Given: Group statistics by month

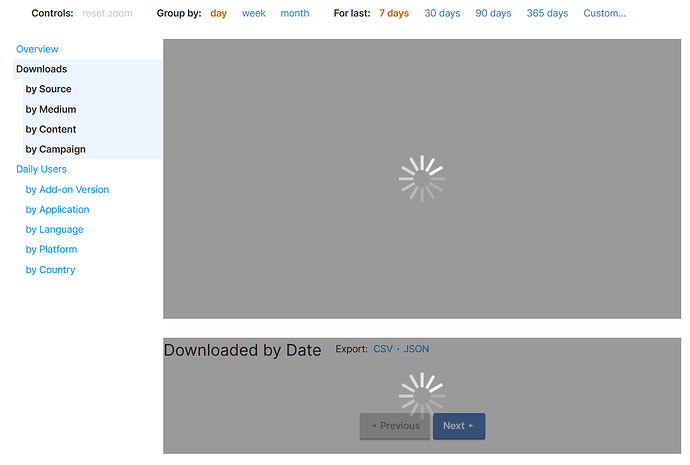Looking at the screenshot, I should tap(295, 13).
